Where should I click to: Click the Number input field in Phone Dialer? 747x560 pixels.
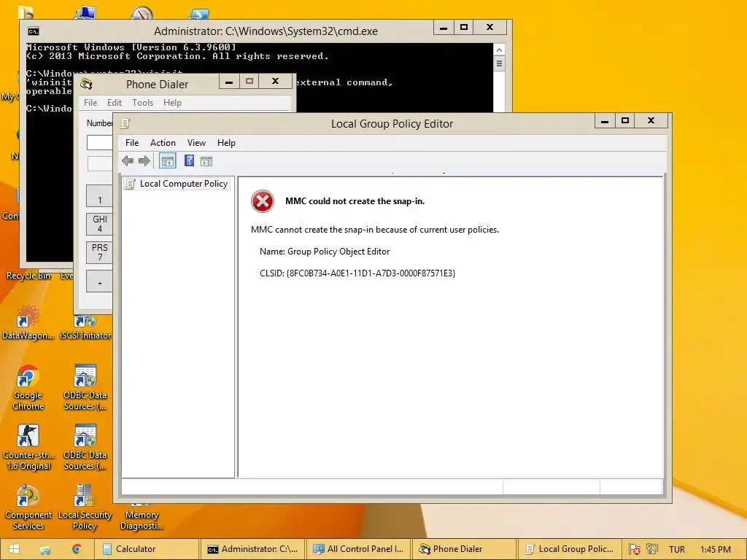99,142
